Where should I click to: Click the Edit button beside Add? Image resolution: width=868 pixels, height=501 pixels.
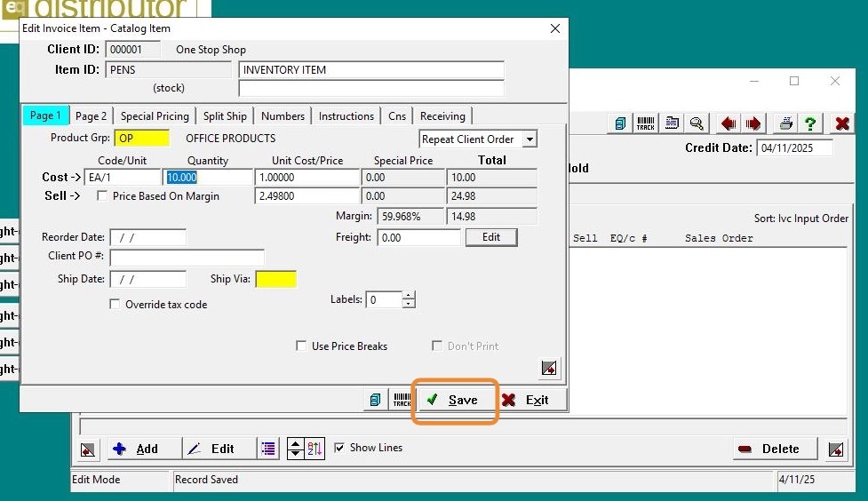(x=219, y=449)
